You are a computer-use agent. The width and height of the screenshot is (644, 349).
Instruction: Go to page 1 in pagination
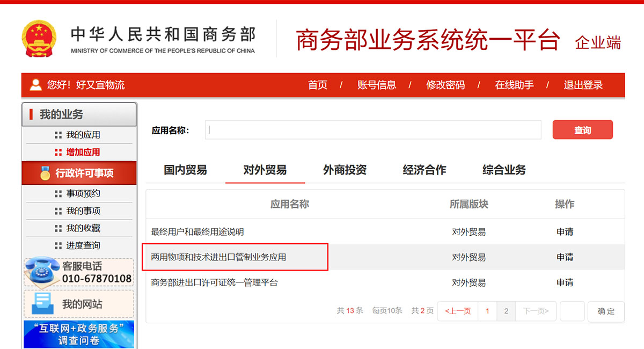coord(487,311)
